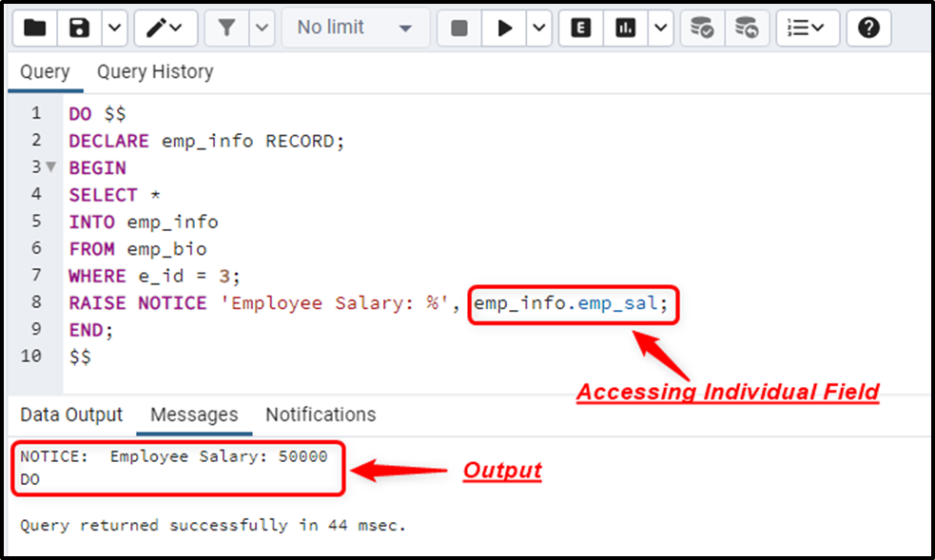Switch to the Query History tab

click(x=155, y=71)
